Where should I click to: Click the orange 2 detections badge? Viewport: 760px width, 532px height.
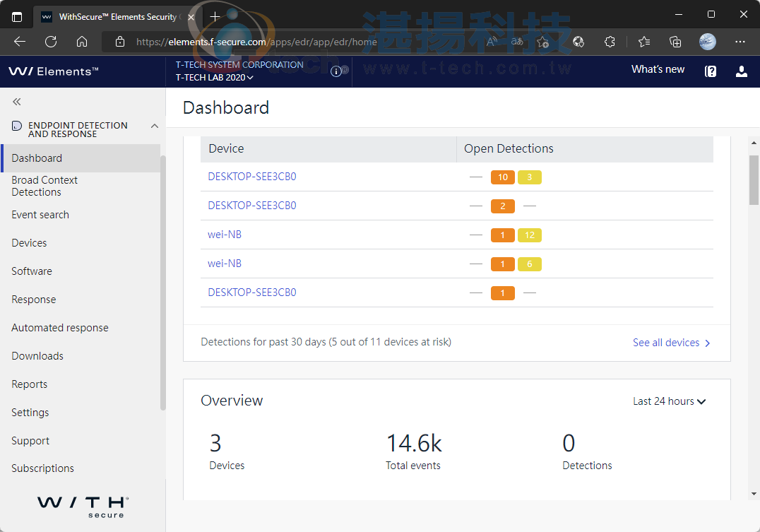point(503,206)
